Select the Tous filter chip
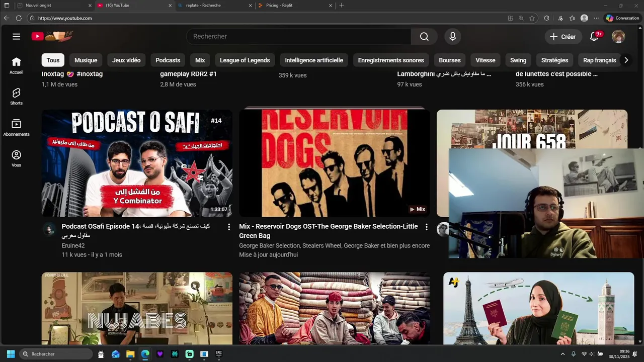Screen dimensions: 644x362 pyautogui.click(x=53, y=60)
